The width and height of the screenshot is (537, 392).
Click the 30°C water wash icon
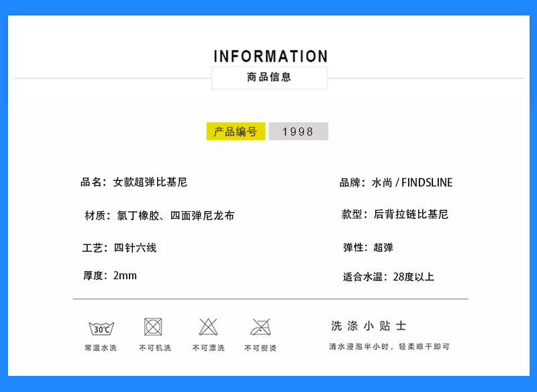coord(101,328)
